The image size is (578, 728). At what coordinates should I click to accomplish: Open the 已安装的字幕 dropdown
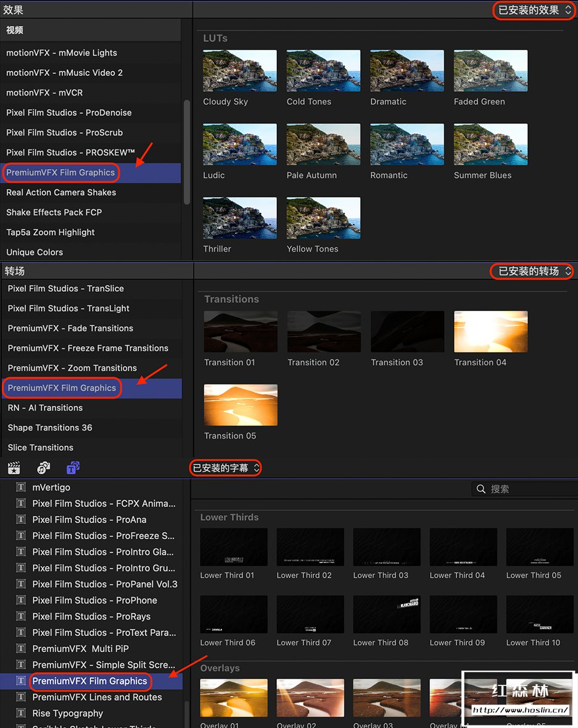226,468
